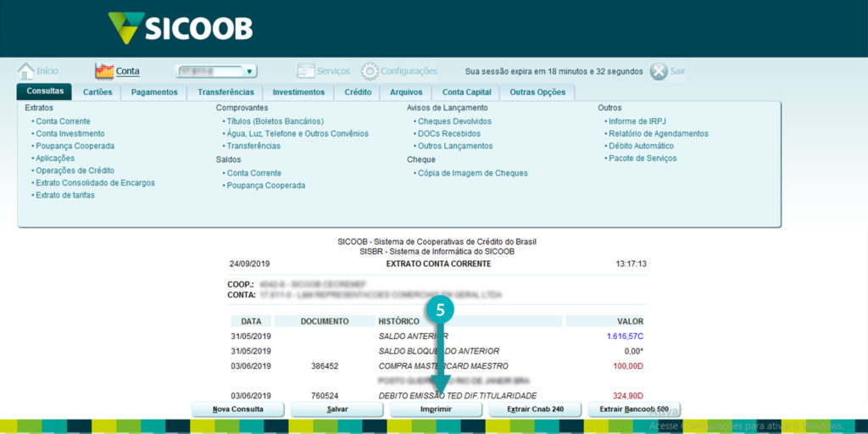
Task: Click the session expiration message
Action: [554, 71]
